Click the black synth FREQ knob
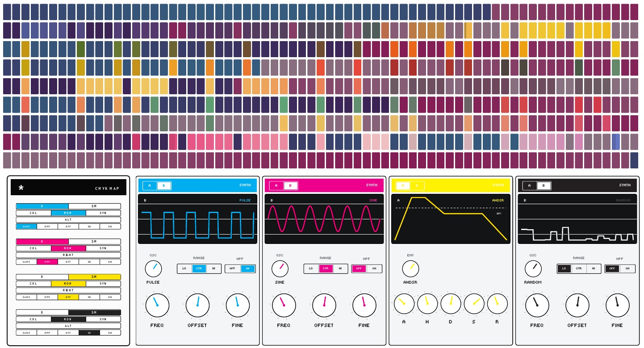 pyautogui.click(x=537, y=306)
